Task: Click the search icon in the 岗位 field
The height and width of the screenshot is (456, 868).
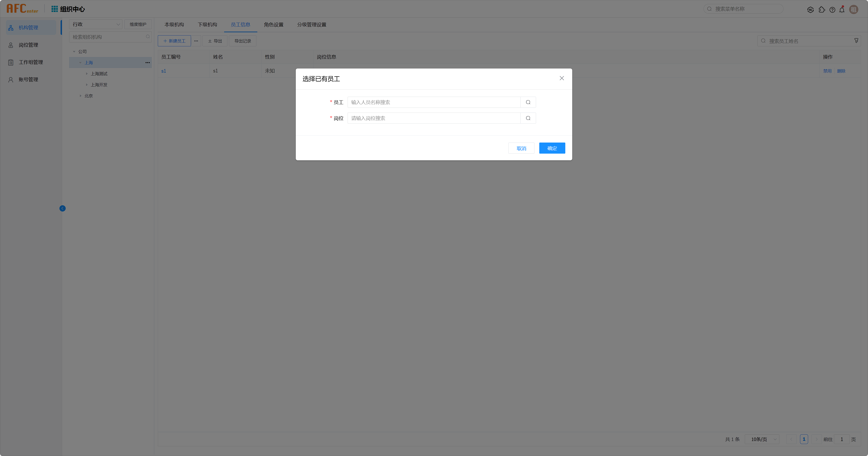Action: (x=528, y=118)
